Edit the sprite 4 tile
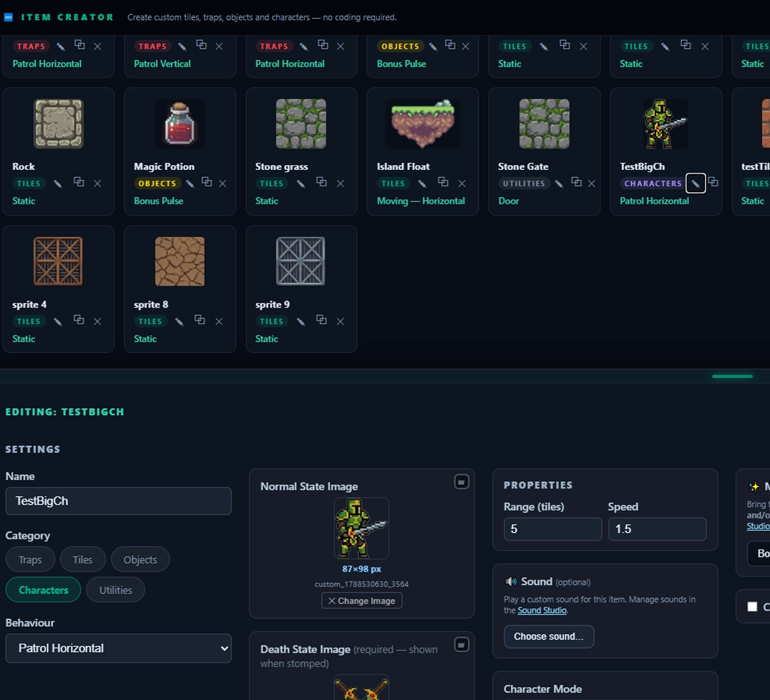Viewport: 770px width, 700px height. click(58, 321)
